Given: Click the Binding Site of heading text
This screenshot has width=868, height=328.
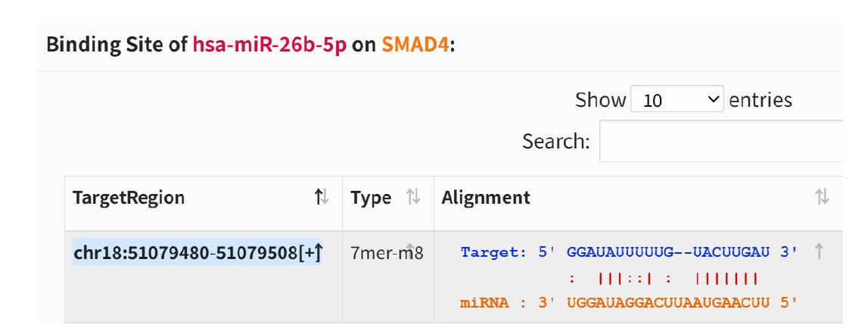Looking at the screenshot, I should (x=117, y=44).
